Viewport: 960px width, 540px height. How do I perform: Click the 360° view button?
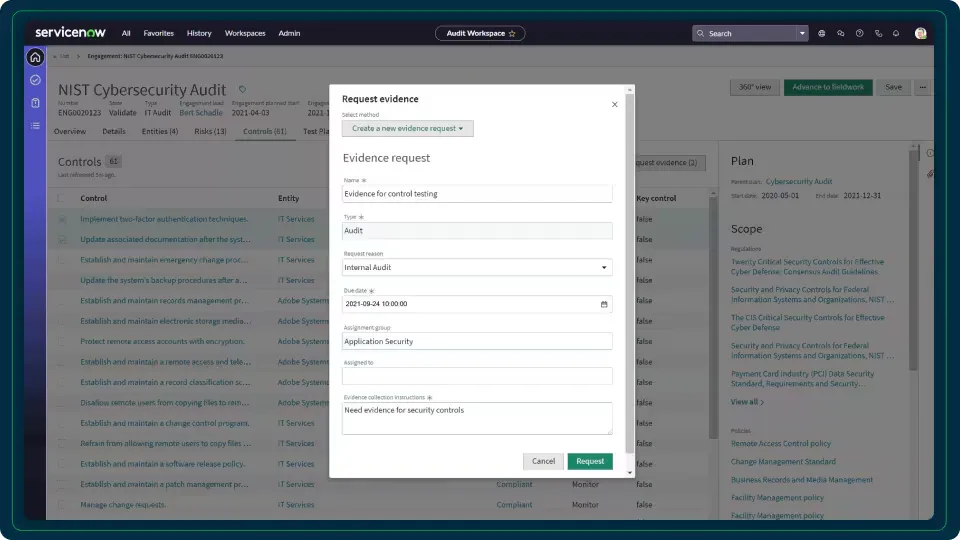pos(755,87)
